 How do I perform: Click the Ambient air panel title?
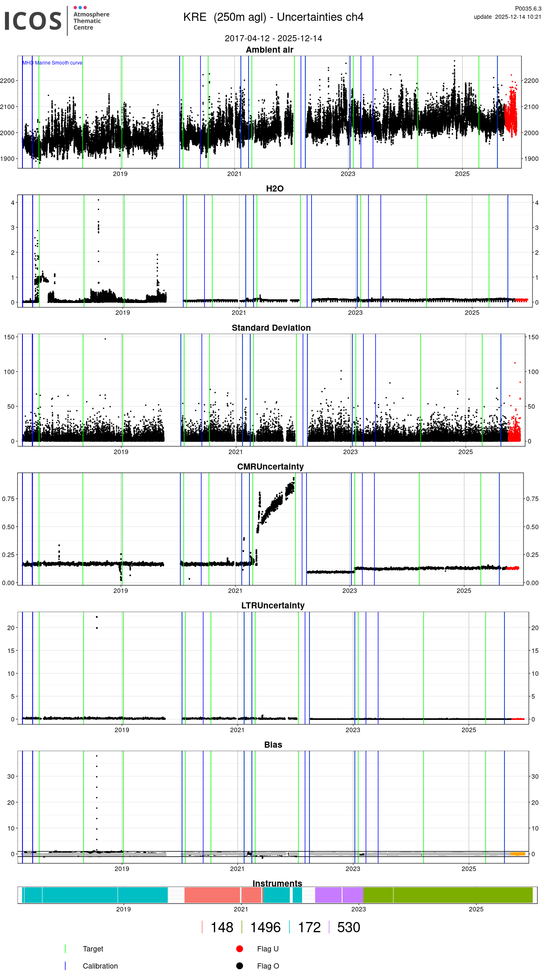(269, 50)
